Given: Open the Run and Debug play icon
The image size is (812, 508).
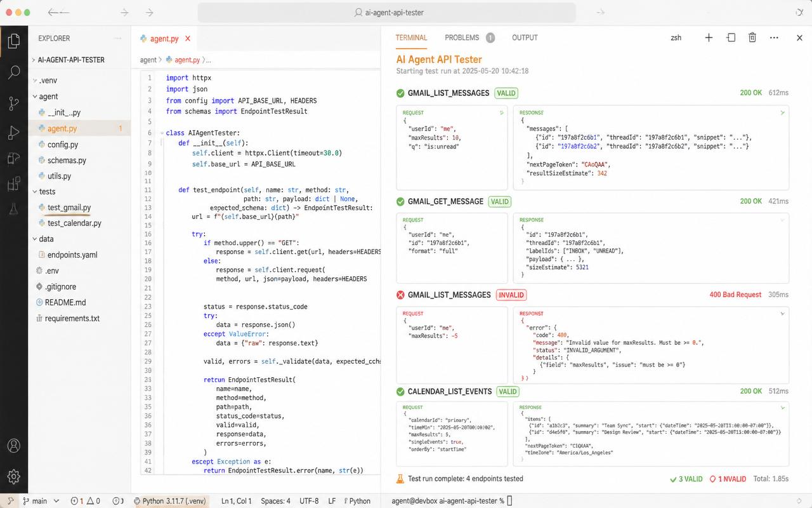Looking at the screenshot, I should click(13, 133).
